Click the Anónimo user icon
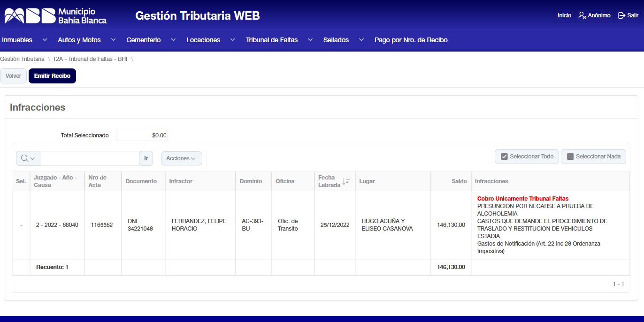Image resolution: width=644 pixels, height=322 pixels. click(x=582, y=15)
